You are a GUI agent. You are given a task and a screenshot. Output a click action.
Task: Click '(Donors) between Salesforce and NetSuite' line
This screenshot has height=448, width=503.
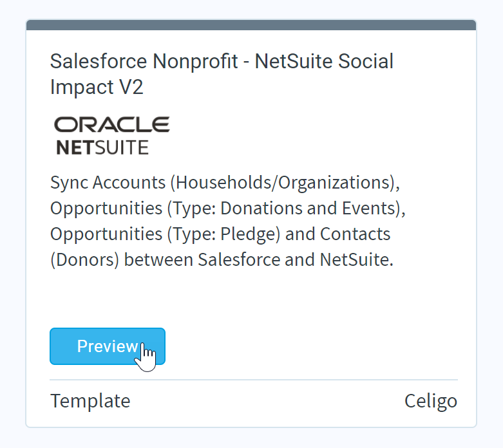coord(222,259)
